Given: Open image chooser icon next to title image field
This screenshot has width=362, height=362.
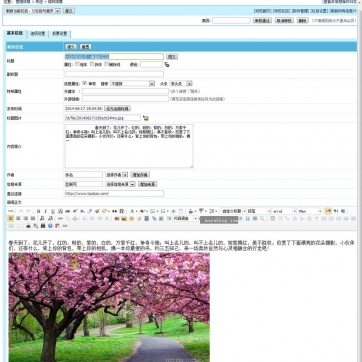Looking at the screenshot, I should pos(146,118).
